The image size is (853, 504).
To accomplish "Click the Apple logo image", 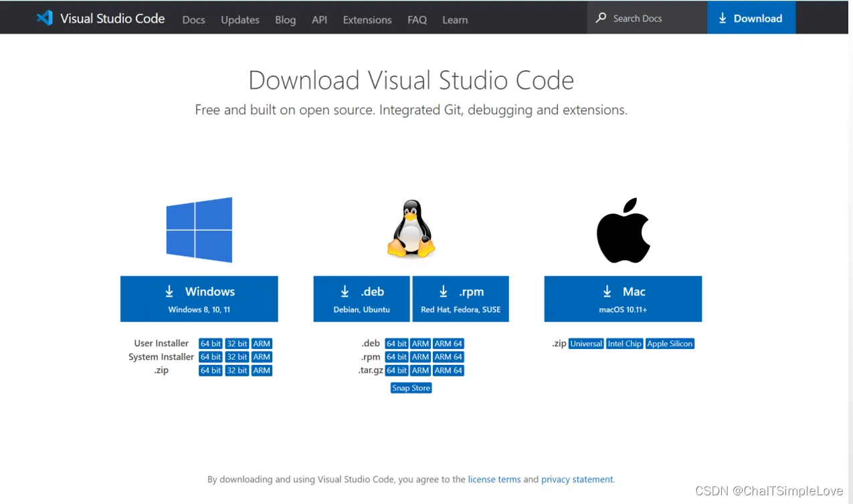I will (x=623, y=230).
